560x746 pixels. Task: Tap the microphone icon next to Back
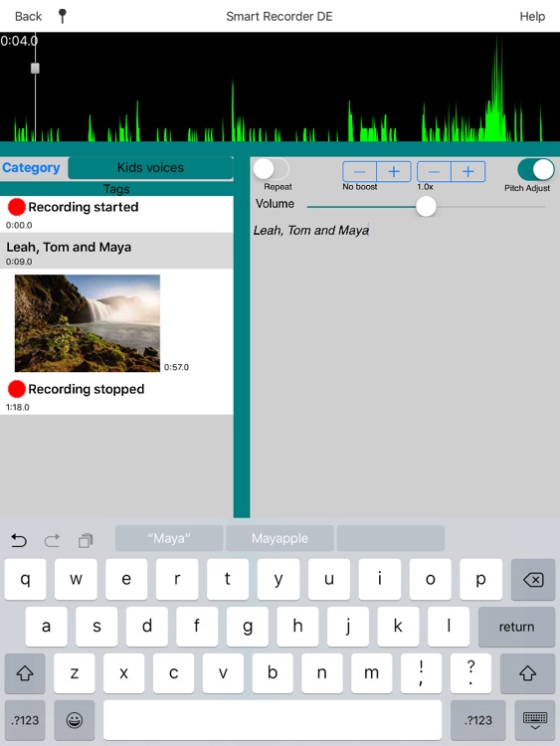point(63,16)
